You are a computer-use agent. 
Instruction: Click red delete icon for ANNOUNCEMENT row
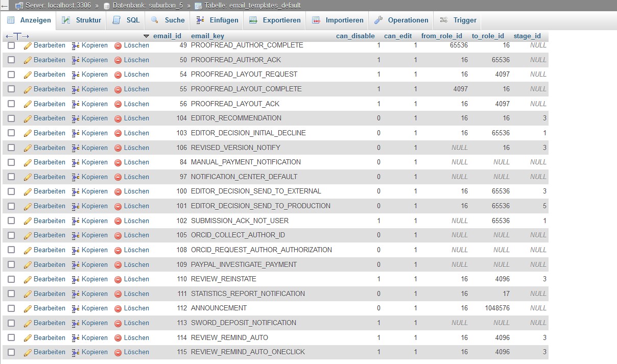(118, 308)
